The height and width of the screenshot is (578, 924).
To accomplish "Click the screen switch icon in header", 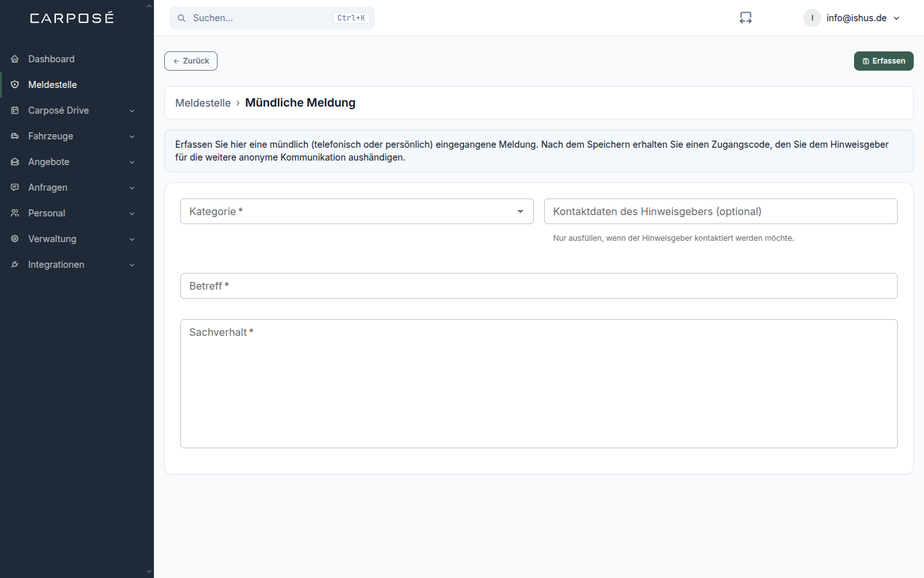I will pyautogui.click(x=746, y=18).
